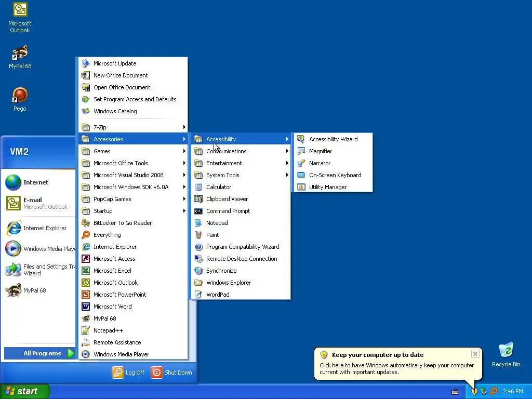532x399 pixels.
Task: Open Calculator from Accessories menu
Action: point(241,187)
